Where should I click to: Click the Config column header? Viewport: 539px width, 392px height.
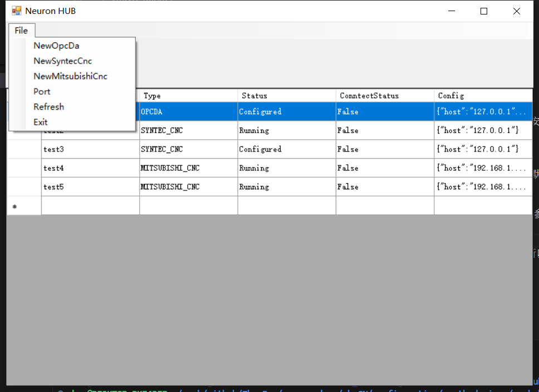pos(482,96)
